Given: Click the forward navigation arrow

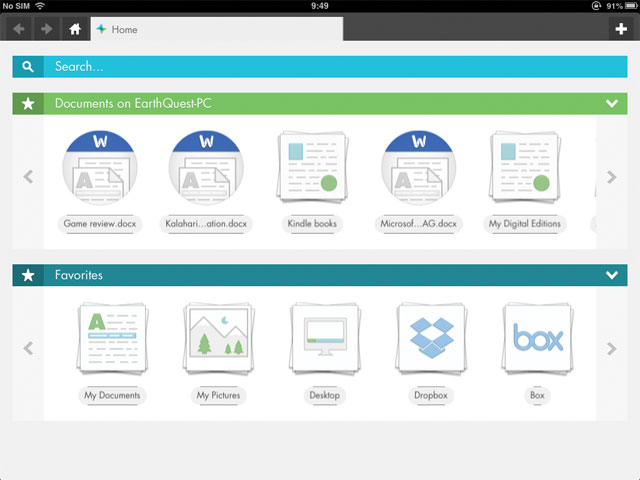Looking at the screenshot, I should pyautogui.click(x=46, y=29).
